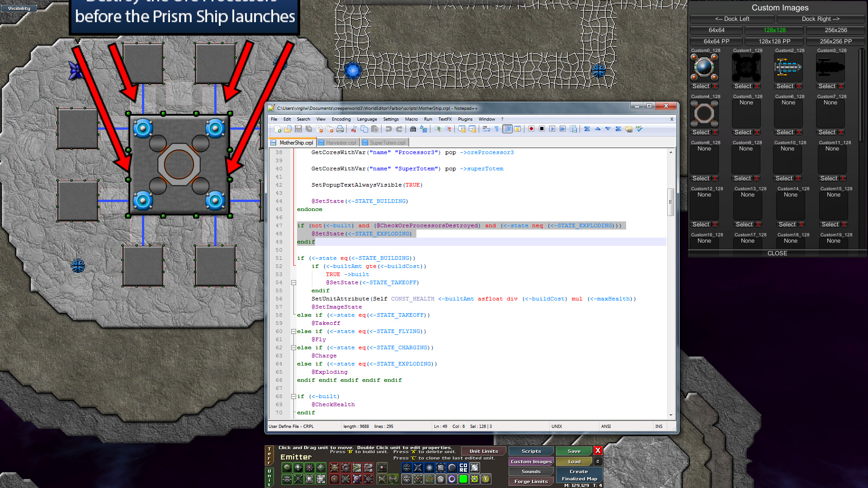868x488 pixels.
Task: Open the Language menu
Action: click(x=367, y=119)
